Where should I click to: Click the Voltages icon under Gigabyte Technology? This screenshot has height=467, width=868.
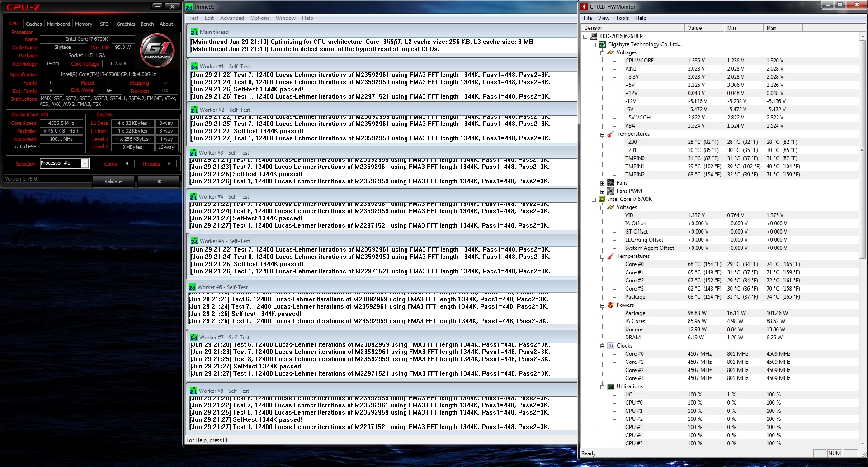[x=611, y=52]
